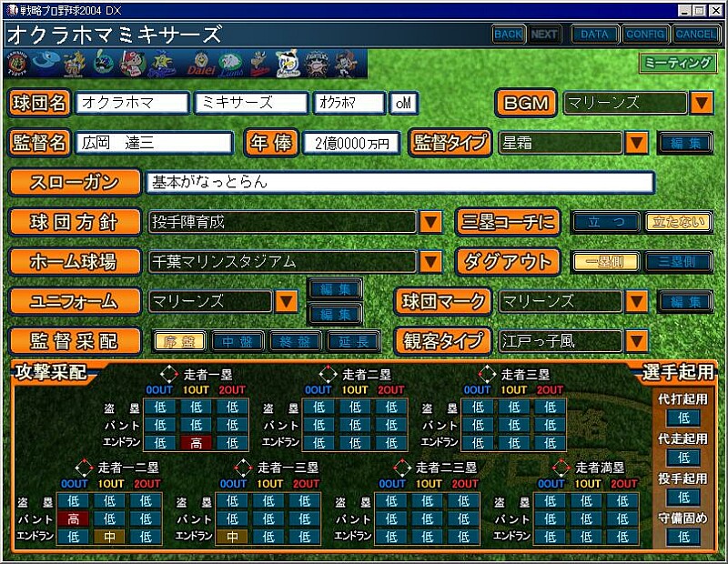
Task: Click 編集 next to 球団マーク
Action: [x=685, y=302]
